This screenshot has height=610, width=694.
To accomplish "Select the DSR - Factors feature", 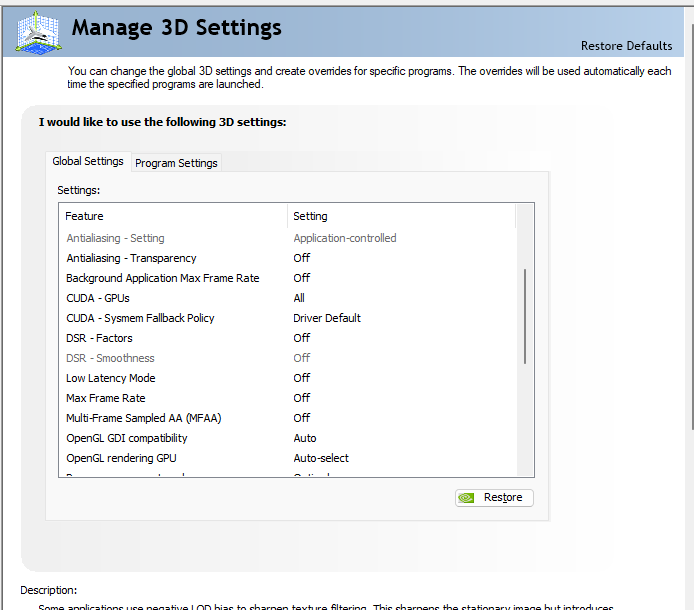I will click(x=99, y=338).
